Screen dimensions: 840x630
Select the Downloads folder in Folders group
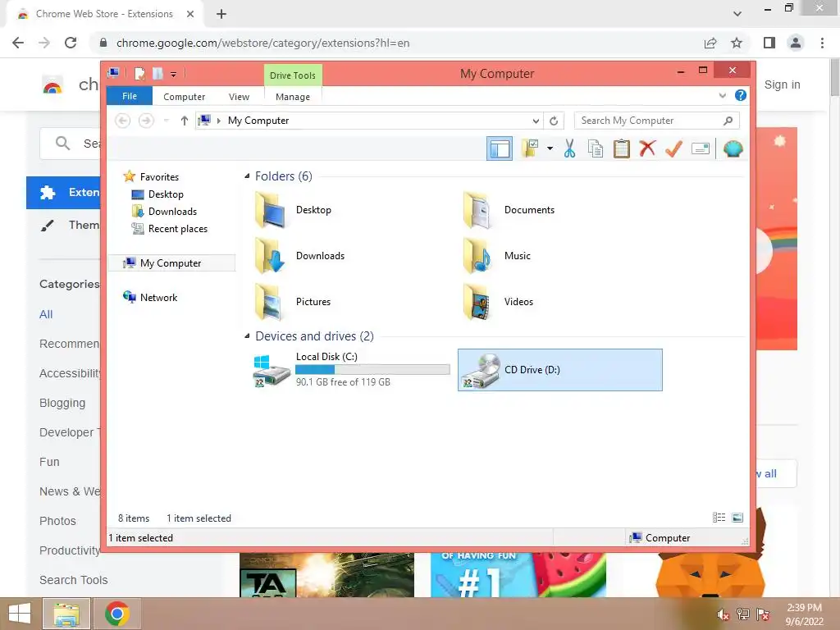[300, 256]
